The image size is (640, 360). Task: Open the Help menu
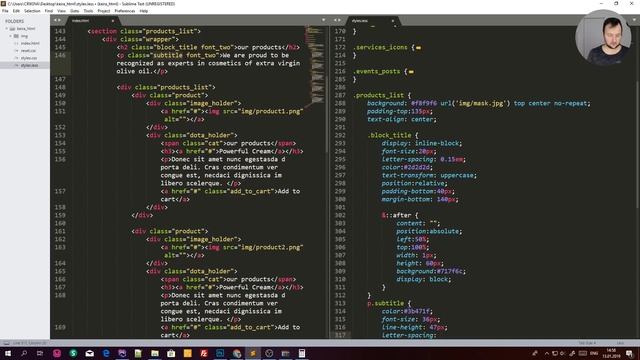144,11
